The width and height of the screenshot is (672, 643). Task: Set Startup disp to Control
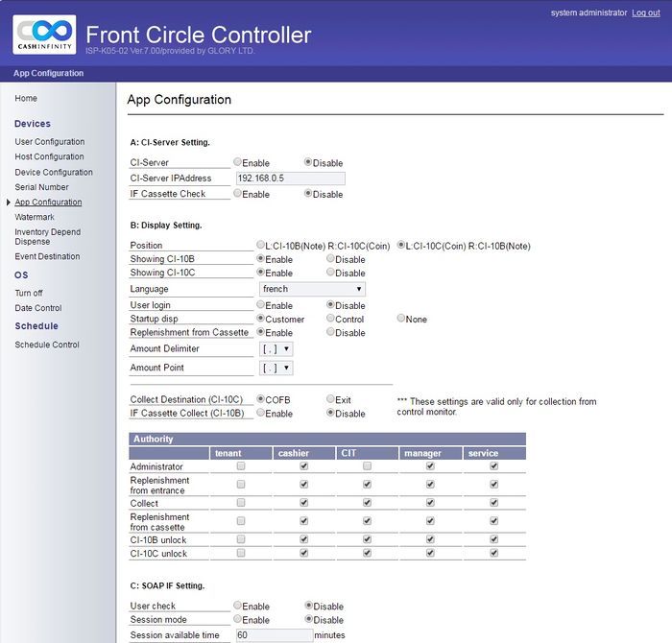coord(330,319)
